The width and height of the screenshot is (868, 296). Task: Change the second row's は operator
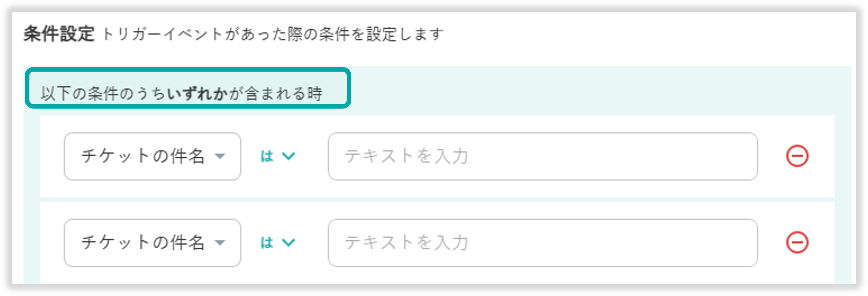pos(277,242)
